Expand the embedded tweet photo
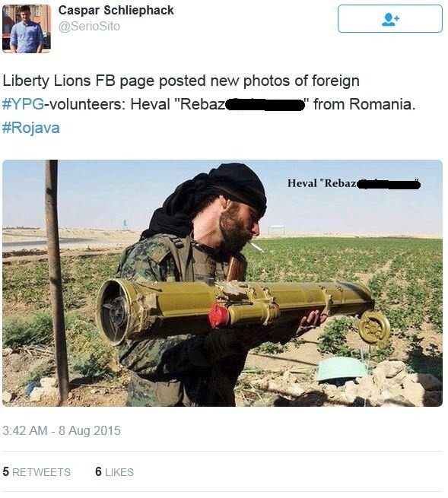Screen dimensions: 448x498 click(x=222, y=283)
